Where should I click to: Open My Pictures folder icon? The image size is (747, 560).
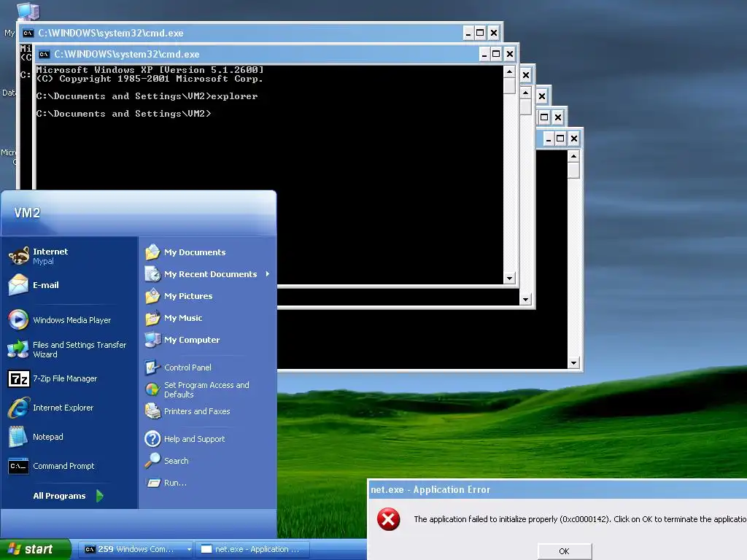click(x=152, y=296)
